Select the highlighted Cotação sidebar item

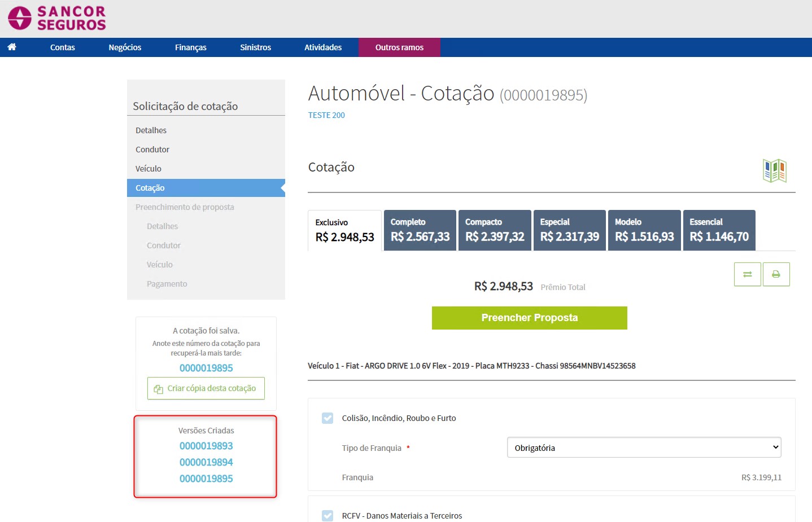(206, 188)
